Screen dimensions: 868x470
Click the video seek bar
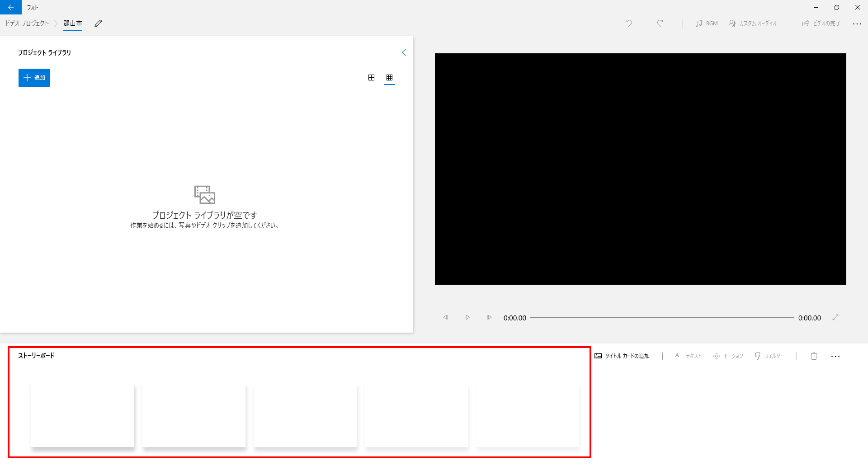pos(662,318)
